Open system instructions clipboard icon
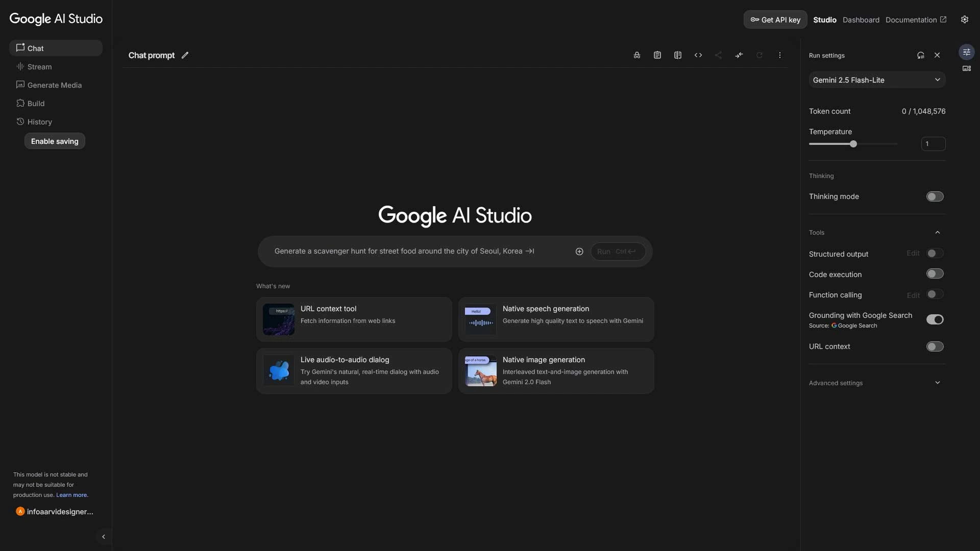Screen dimensions: 980x551 point(657,55)
